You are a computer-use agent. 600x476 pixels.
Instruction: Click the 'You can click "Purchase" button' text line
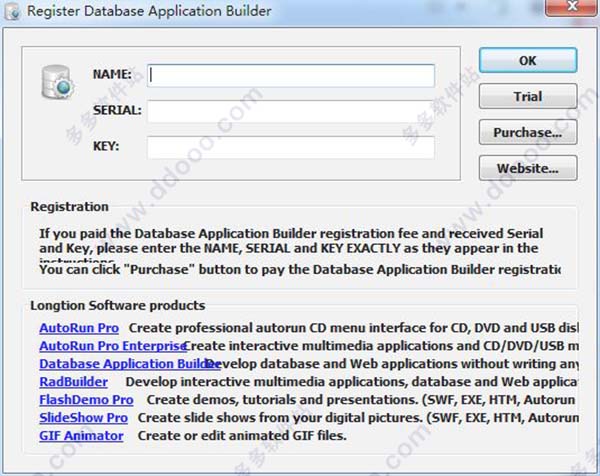300,270
